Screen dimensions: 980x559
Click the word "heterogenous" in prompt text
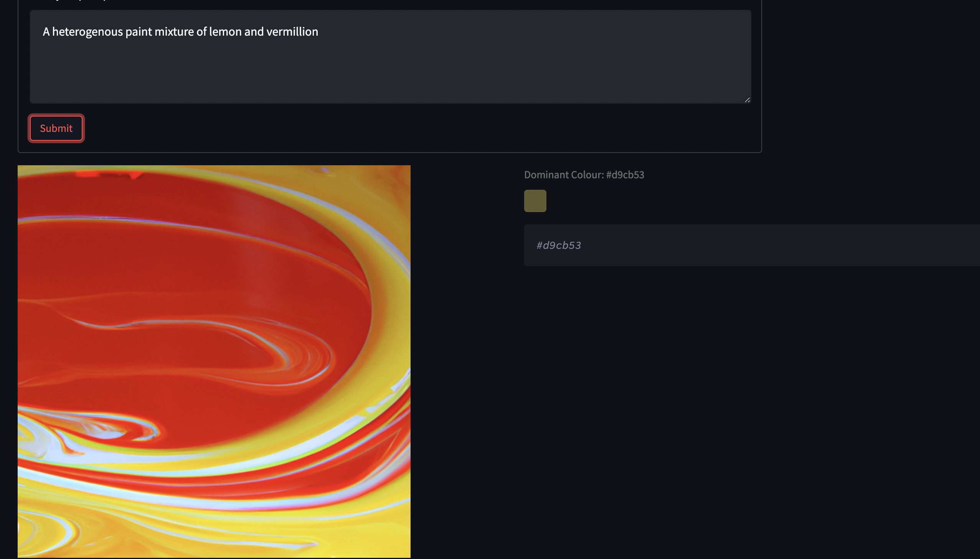87,31
